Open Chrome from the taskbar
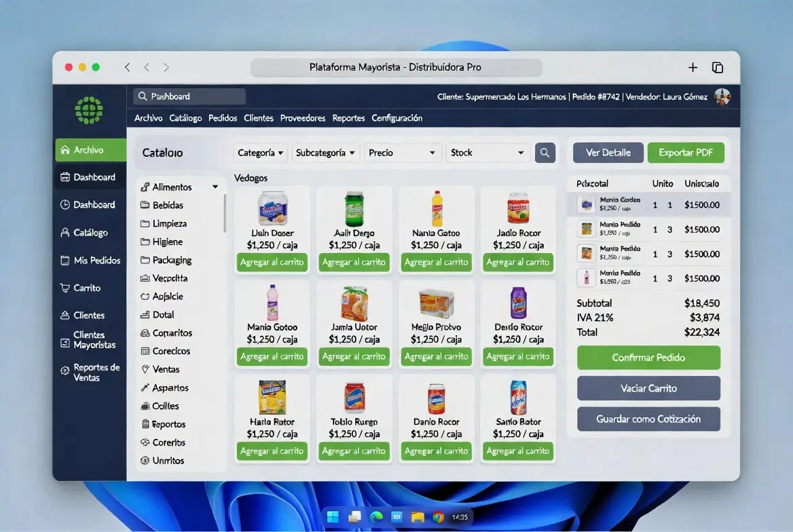The image size is (793, 532). pos(439,517)
